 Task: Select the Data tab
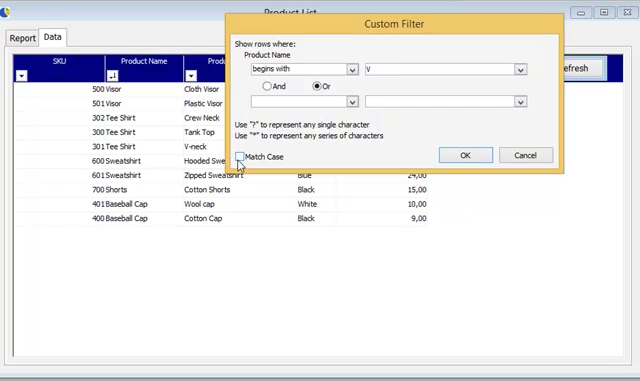pos(53,37)
